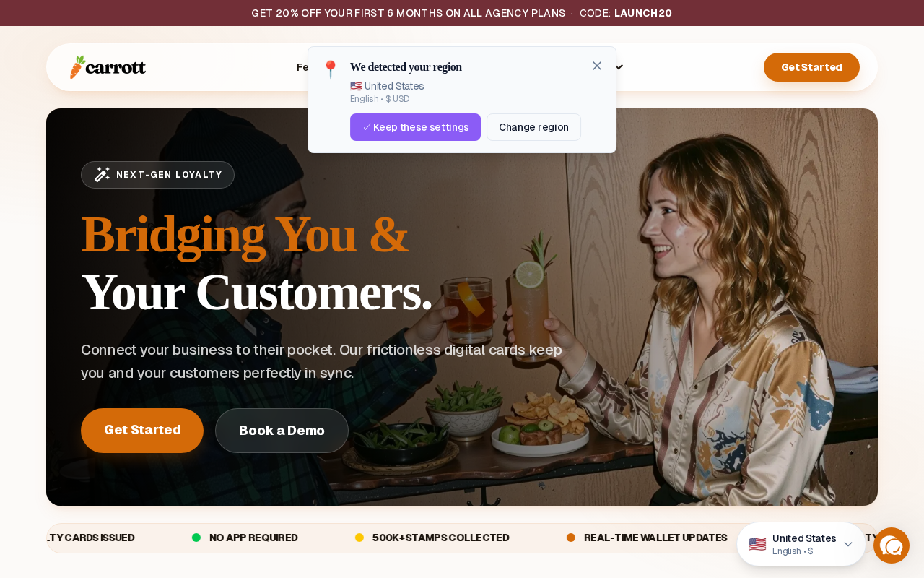Image resolution: width=924 pixels, height=578 pixels.
Task: Click the US flag in region popup
Action: click(x=356, y=86)
